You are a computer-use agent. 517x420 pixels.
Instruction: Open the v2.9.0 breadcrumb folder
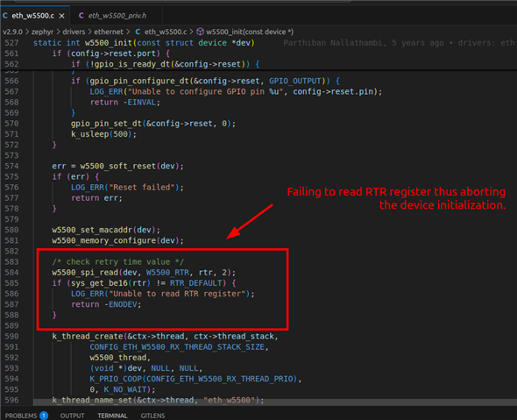pyautogui.click(x=12, y=32)
